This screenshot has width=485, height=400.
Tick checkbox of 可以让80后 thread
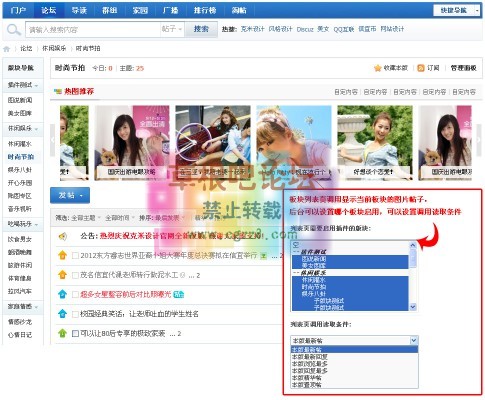[75, 333]
